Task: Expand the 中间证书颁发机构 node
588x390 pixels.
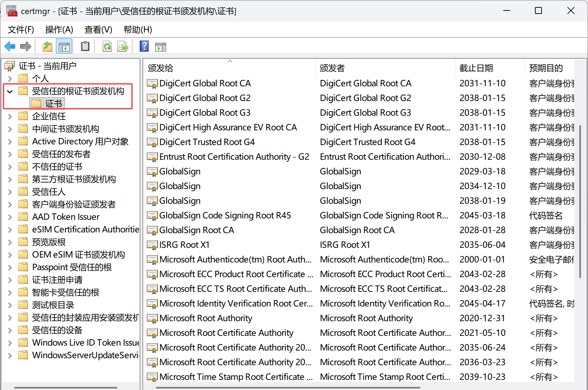Action: pos(10,129)
